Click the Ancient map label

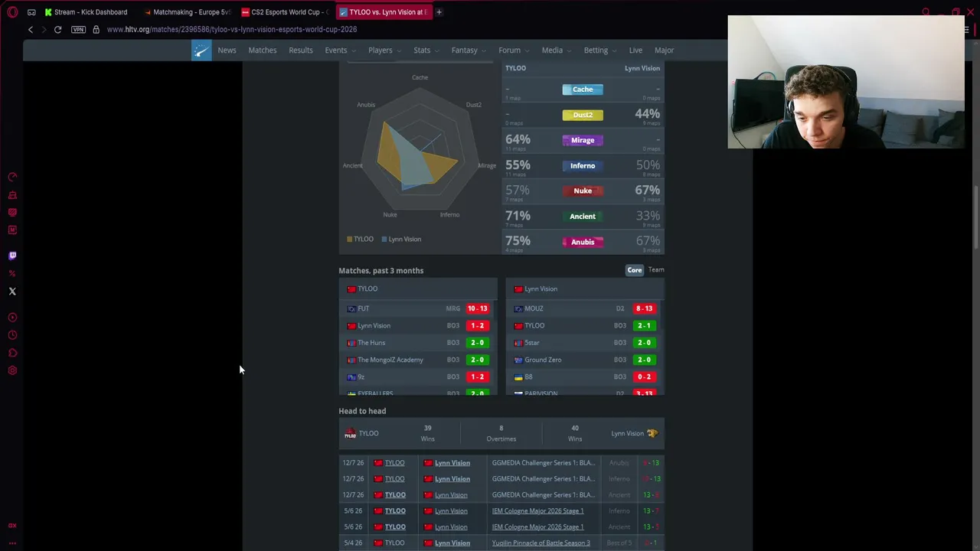[583, 217]
